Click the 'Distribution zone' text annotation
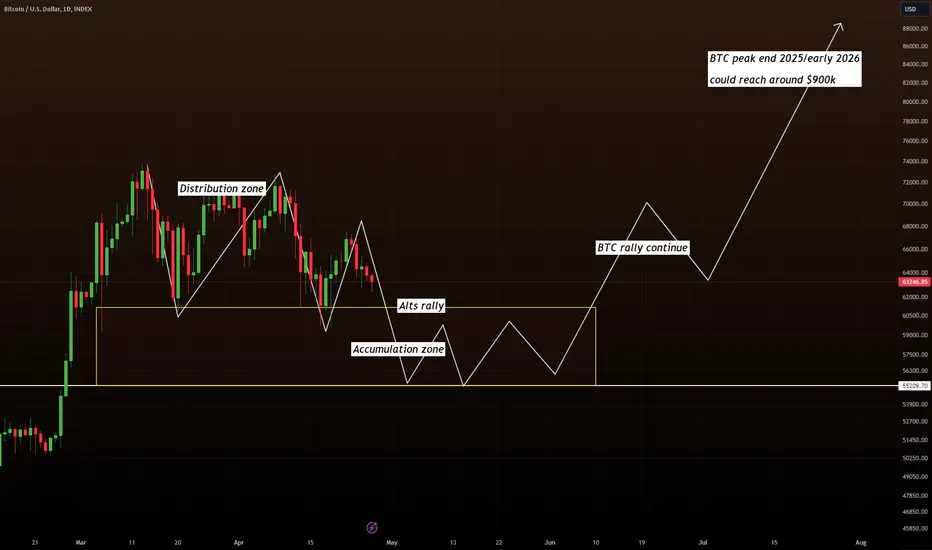Viewport: 932px width, 550px height. [221, 188]
